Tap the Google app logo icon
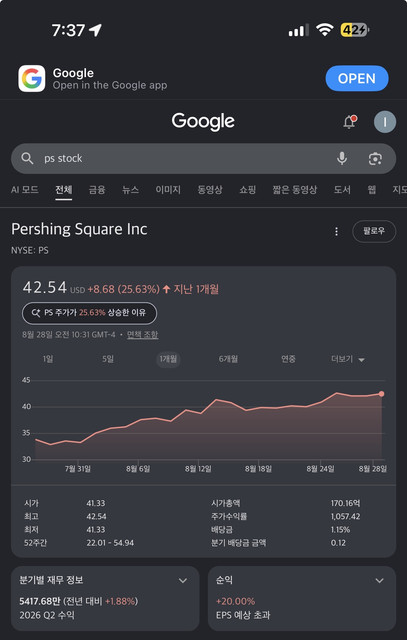 (x=32, y=78)
